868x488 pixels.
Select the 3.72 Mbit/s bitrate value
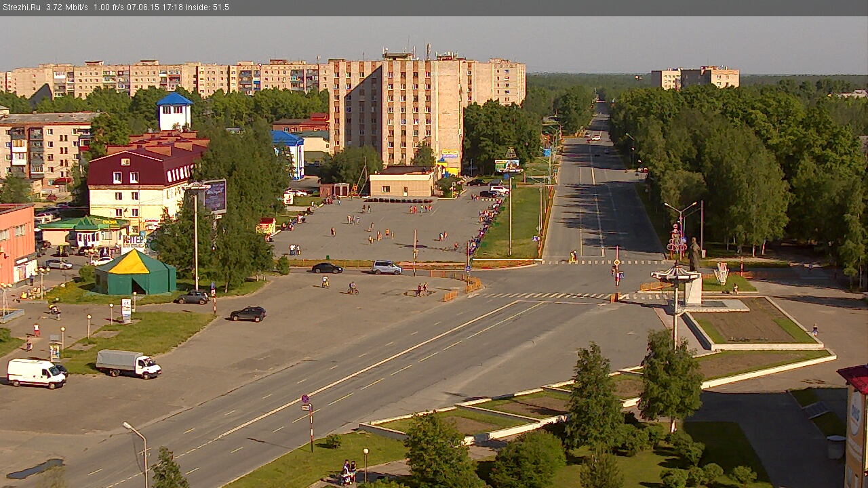pyautogui.click(x=67, y=7)
